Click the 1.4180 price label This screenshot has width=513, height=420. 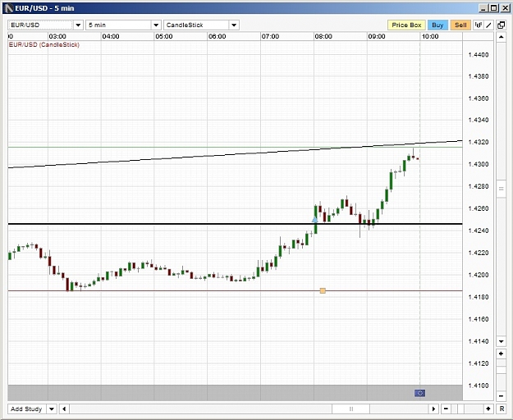[x=479, y=297]
